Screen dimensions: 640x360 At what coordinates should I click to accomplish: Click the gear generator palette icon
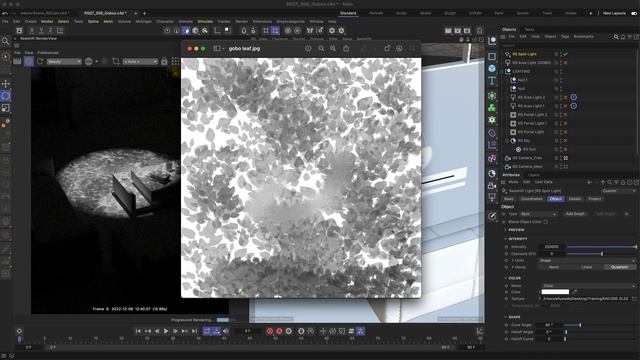pos(492,120)
